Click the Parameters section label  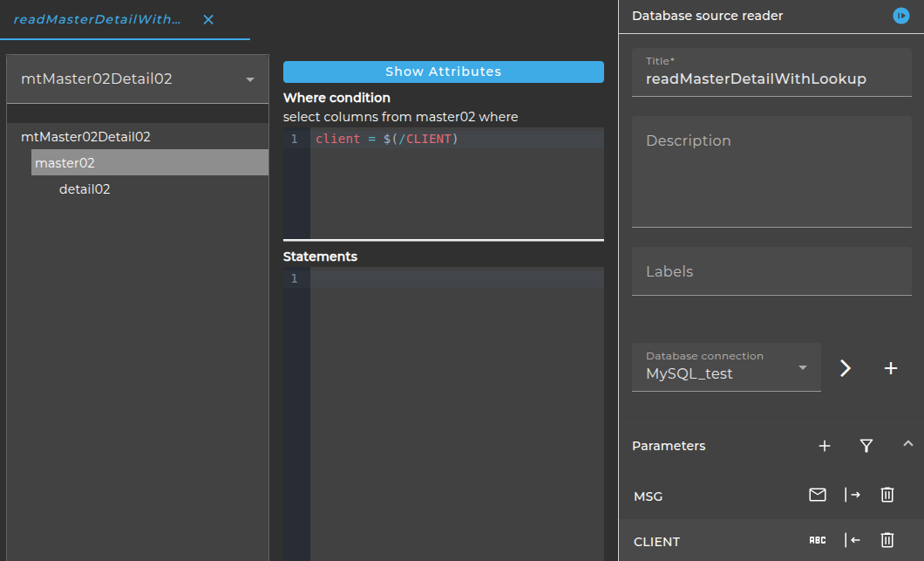coord(669,446)
